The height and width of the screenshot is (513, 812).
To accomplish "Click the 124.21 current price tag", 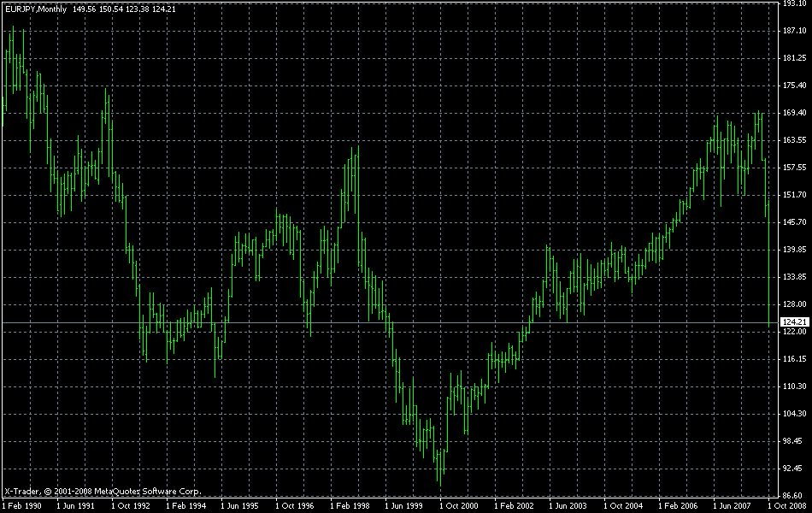I will (794, 322).
